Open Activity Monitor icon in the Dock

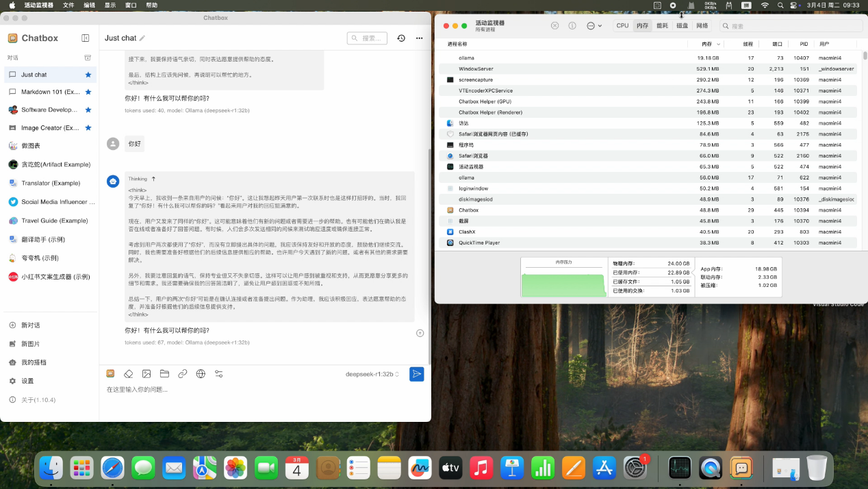[680, 468]
